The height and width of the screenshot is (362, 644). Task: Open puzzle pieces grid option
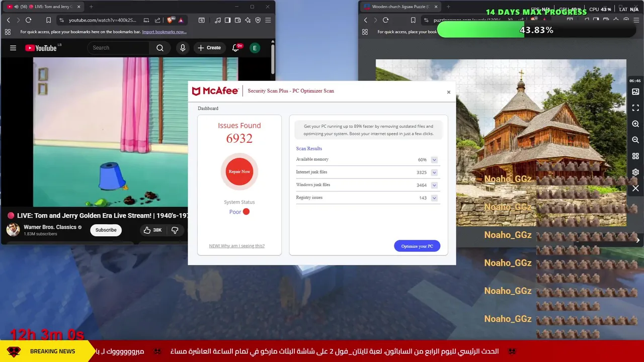tap(635, 156)
